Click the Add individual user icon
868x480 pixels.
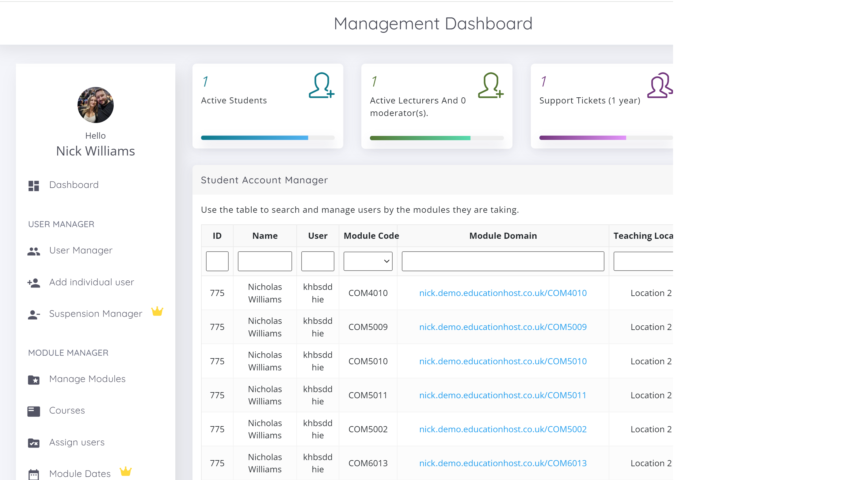point(34,283)
